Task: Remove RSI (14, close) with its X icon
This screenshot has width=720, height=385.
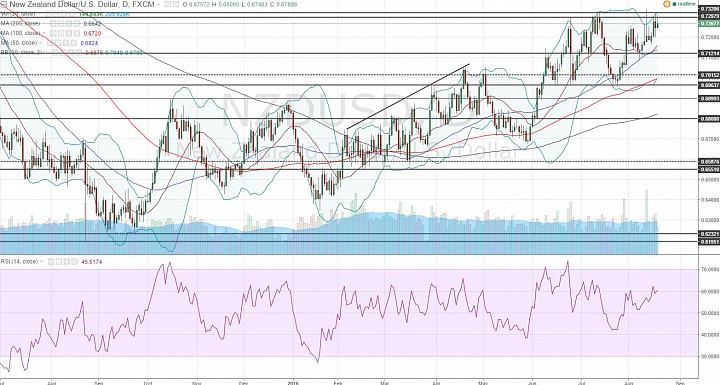Action: tap(74, 262)
